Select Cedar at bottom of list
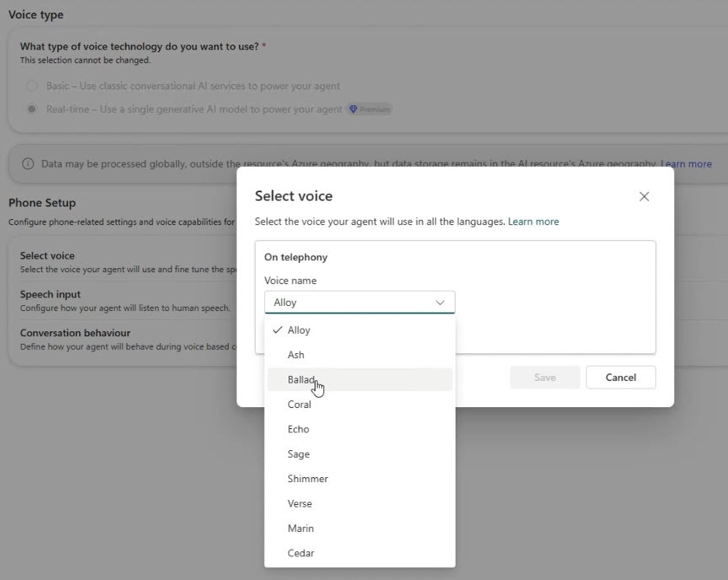Screen dimensions: 728x580 pyautogui.click(x=359, y=553)
